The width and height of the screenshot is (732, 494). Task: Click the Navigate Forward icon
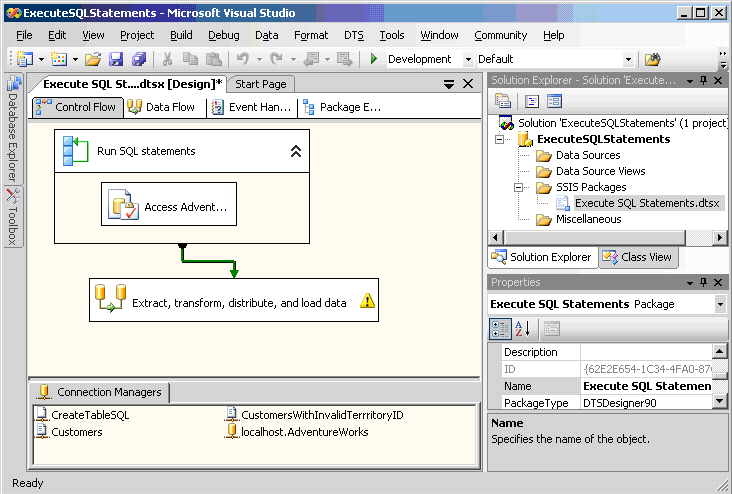pyautogui.click(x=345, y=59)
